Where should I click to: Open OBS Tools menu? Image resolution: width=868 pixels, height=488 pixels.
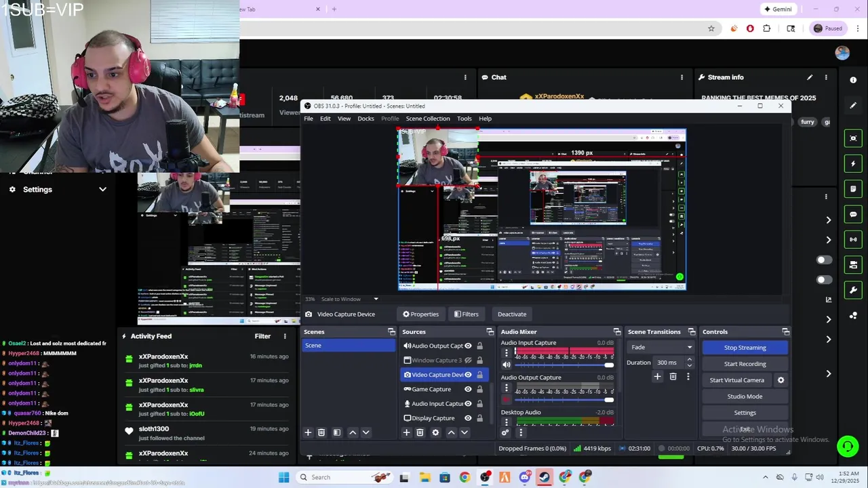(464, 119)
